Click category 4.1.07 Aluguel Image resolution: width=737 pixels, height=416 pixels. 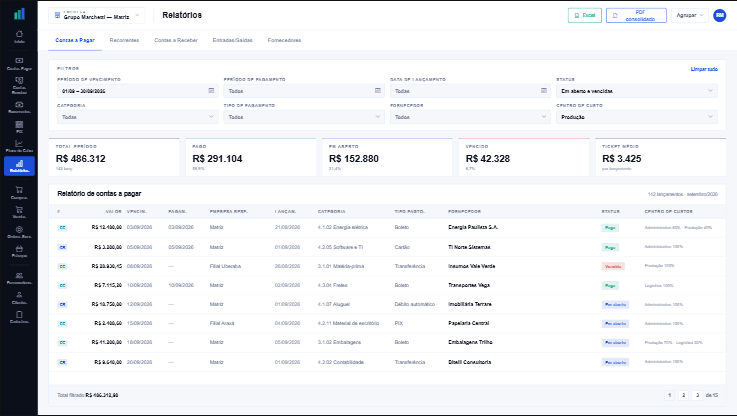(334, 305)
